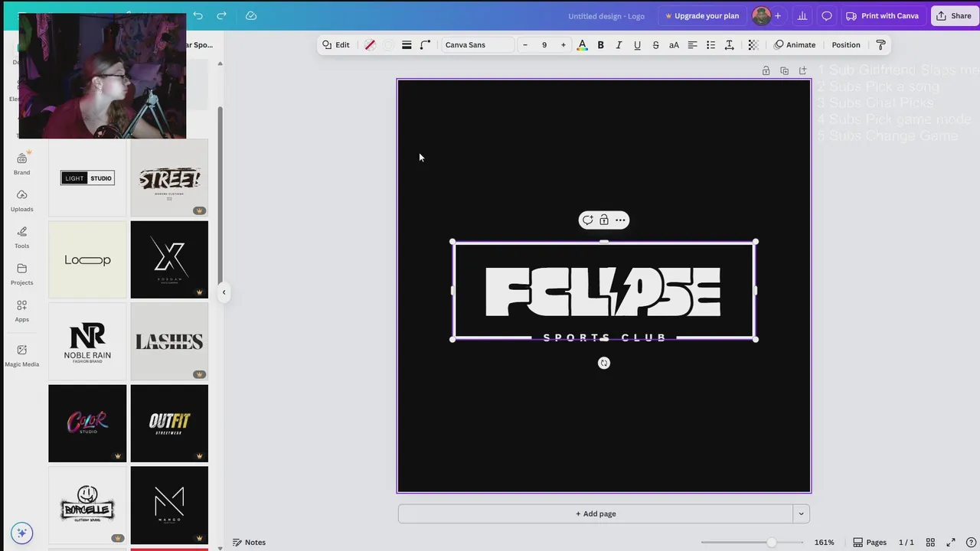Viewport: 980px width, 551px height.
Task: Lock the page with padlock icon
Action: (766, 70)
